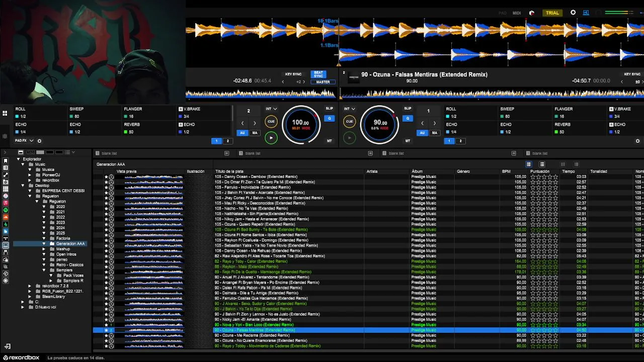Screen dimensions: 644x362
Task: Open the settings gear in top bar
Action: [x=573, y=13]
